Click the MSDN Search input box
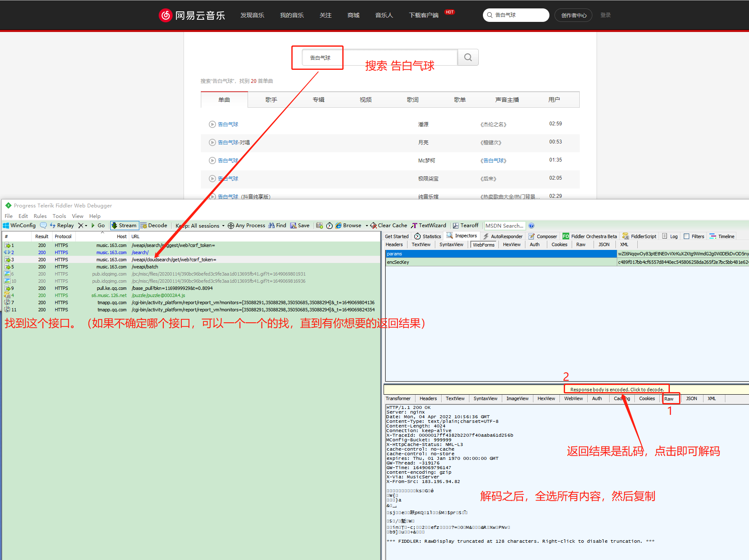 click(505, 226)
